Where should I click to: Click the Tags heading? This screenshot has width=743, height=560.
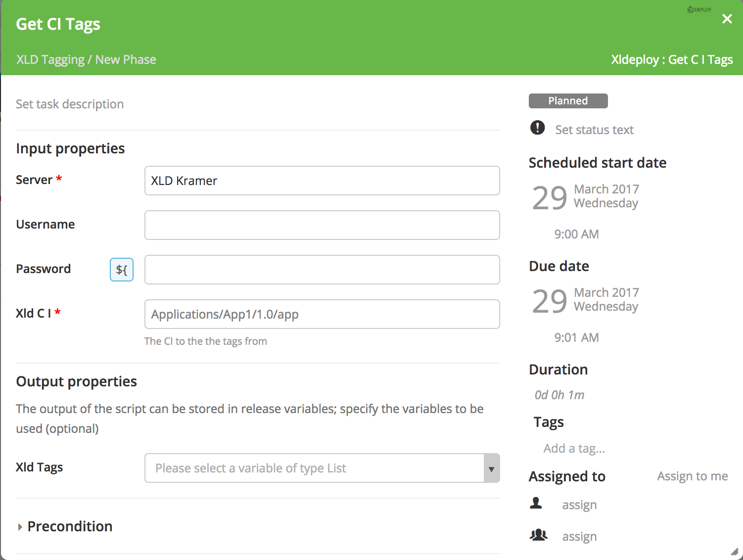[x=549, y=422]
